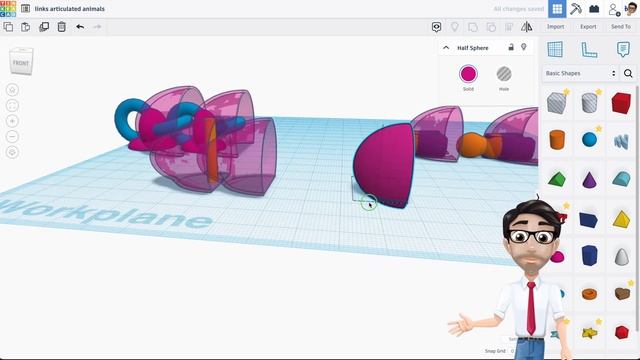Hide the selected Half Sphere (lightbulb)
The image size is (640, 360).
[x=524, y=47]
